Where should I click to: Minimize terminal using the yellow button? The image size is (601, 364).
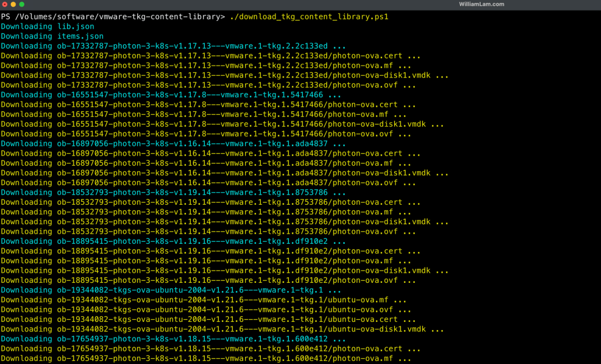click(x=13, y=4)
